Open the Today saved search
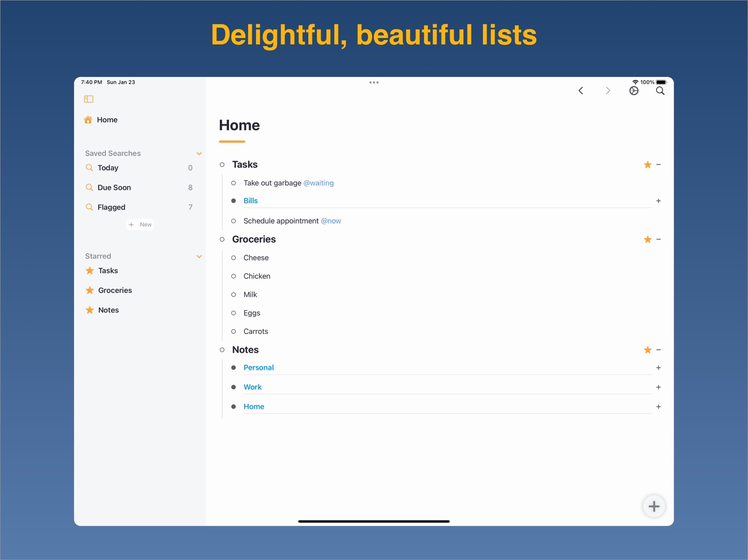This screenshot has height=560, width=748. [108, 168]
